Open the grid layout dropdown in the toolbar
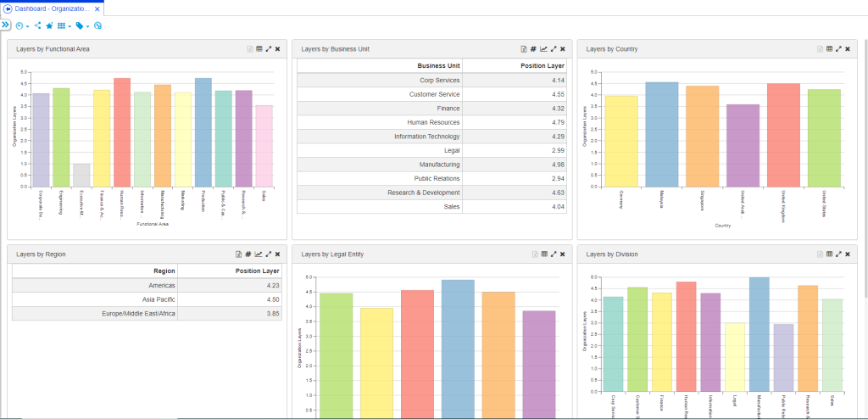 tap(63, 26)
